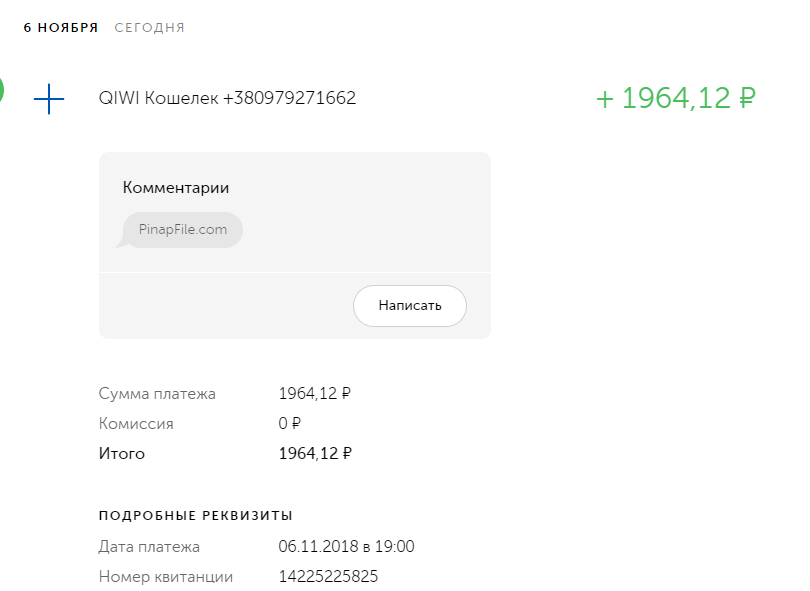This screenshot has width=810, height=591.
Task: Click the Написать button
Action: tap(410, 306)
